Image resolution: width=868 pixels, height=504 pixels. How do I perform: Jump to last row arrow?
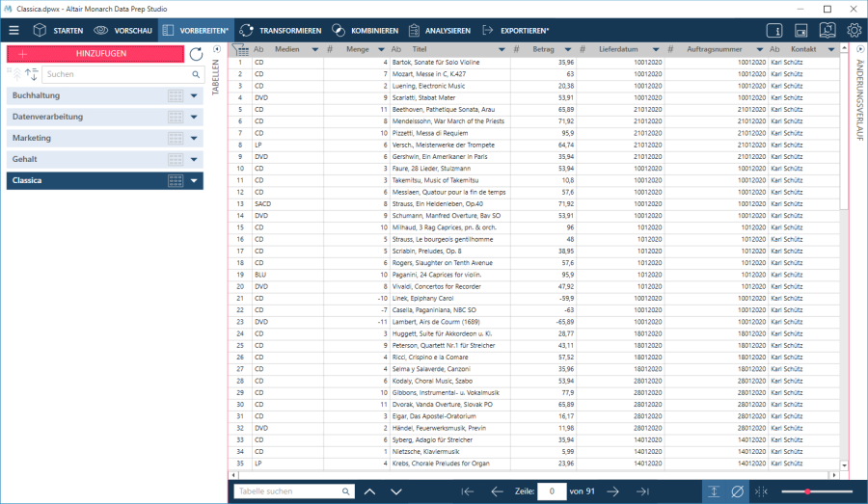(x=642, y=491)
